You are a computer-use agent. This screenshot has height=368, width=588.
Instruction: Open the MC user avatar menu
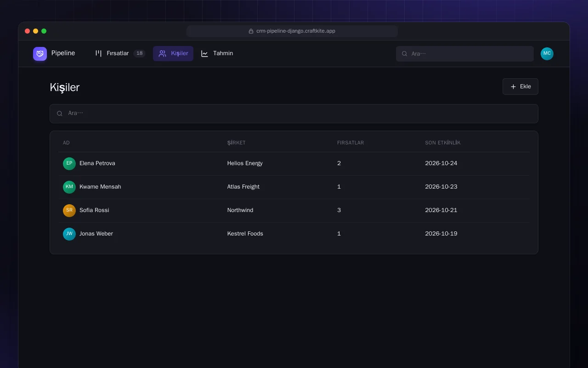pos(547,54)
